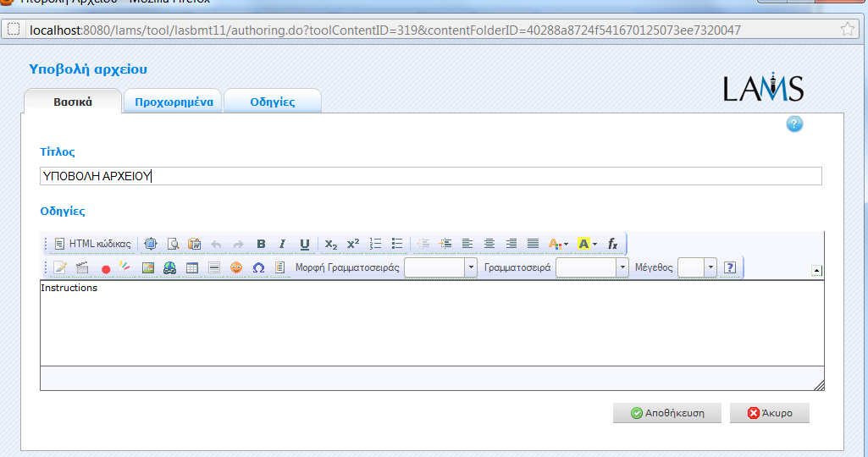The image size is (868, 457).
Task: Open the text color picker
Action: click(558, 244)
